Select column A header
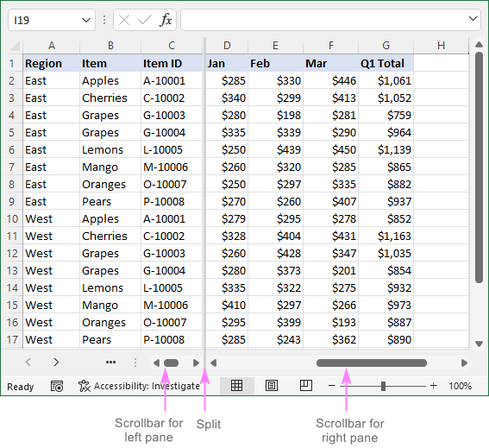 click(52, 46)
